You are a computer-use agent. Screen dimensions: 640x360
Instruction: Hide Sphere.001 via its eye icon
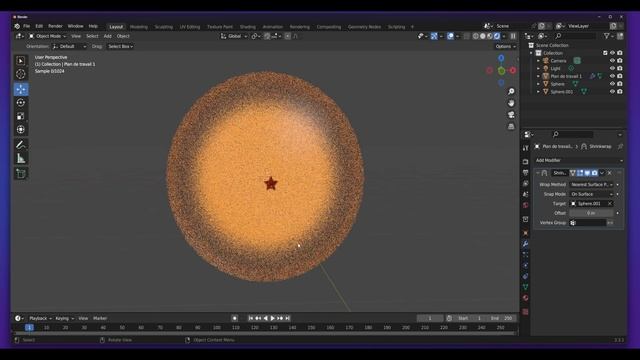tap(612, 91)
